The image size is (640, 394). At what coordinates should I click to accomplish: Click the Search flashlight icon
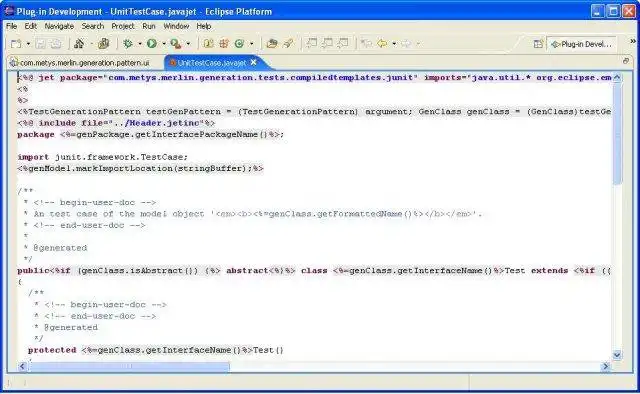click(288, 44)
